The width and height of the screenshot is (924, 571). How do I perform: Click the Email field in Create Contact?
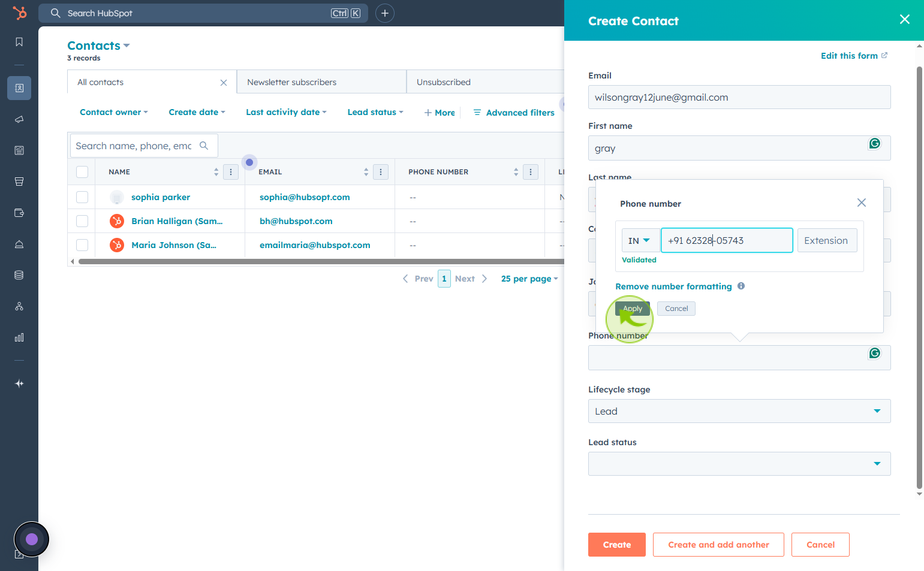[x=739, y=97]
